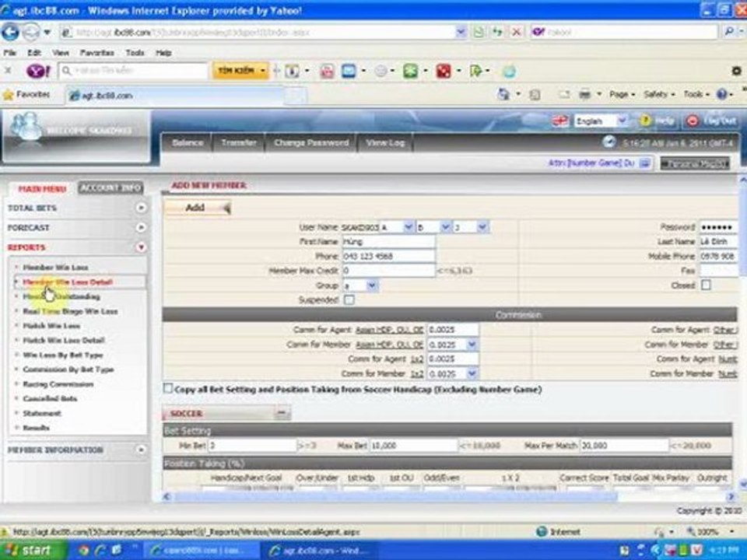Viewport: 747px width, 560px height.
Task: Open the Yahoo toolbar mail icon
Action: point(349,72)
